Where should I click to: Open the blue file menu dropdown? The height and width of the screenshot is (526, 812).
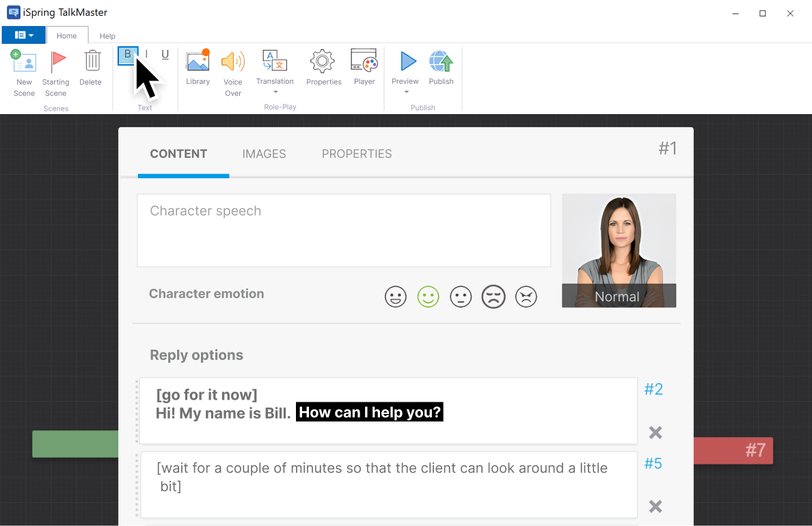coord(24,35)
